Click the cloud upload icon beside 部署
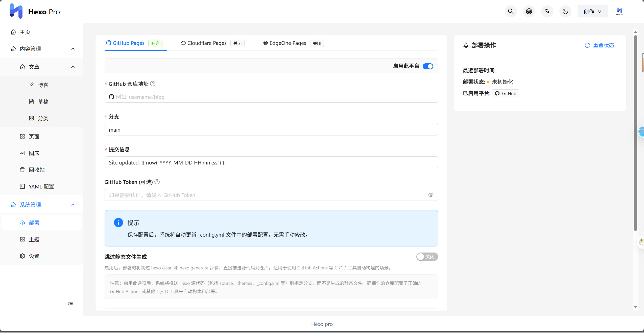The width and height of the screenshot is (644, 333). 22,223
